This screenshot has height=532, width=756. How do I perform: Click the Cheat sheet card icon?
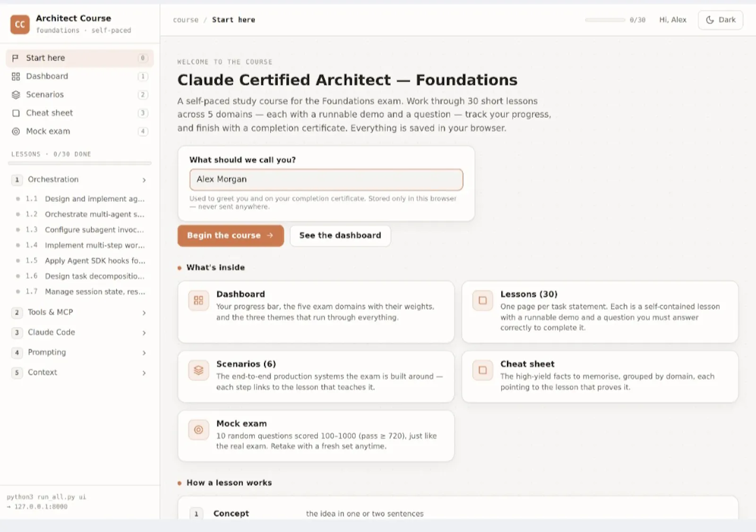pyautogui.click(x=482, y=370)
